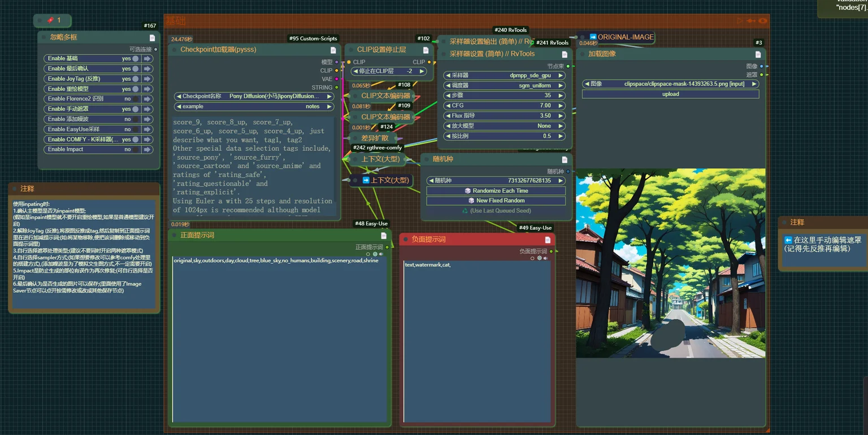Click the loaded street image preview
This screenshot has width=868, height=435.
pos(671,263)
